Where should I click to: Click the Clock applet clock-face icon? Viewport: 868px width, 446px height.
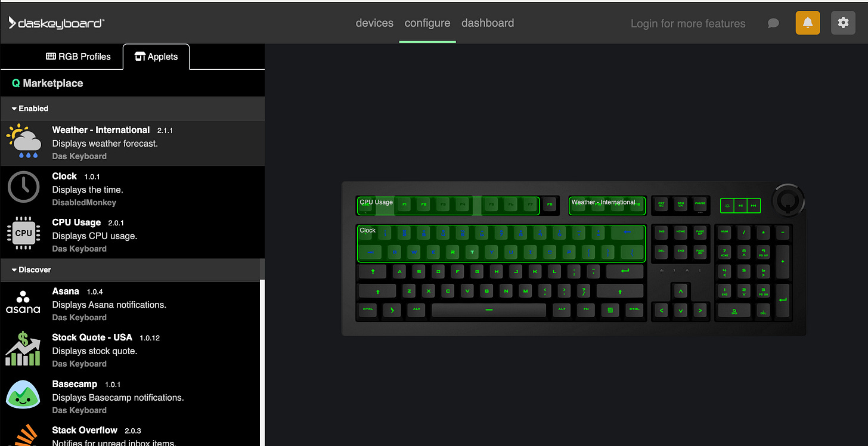point(23,188)
